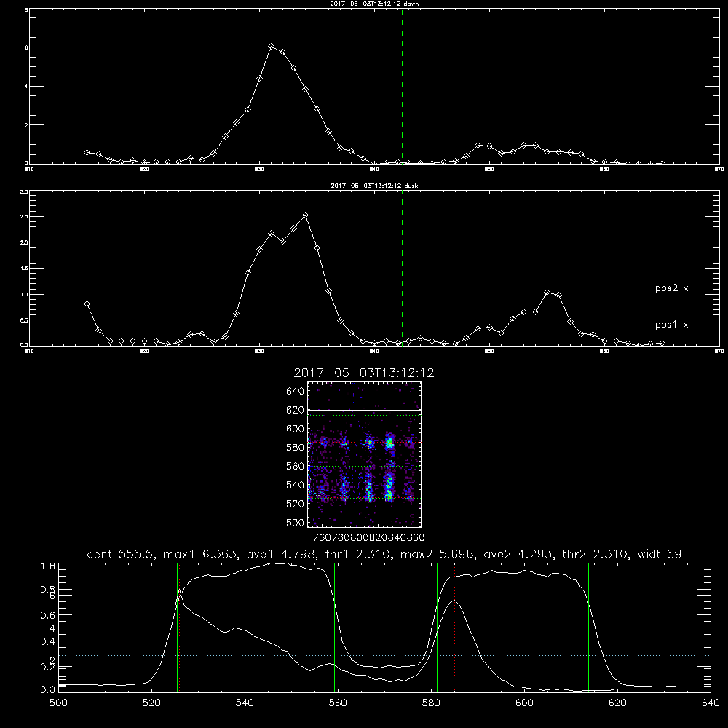This screenshot has height=728, width=728.
Task: Click the '580' label on bottom plot x-axis
Action: (x=431, y=703)
